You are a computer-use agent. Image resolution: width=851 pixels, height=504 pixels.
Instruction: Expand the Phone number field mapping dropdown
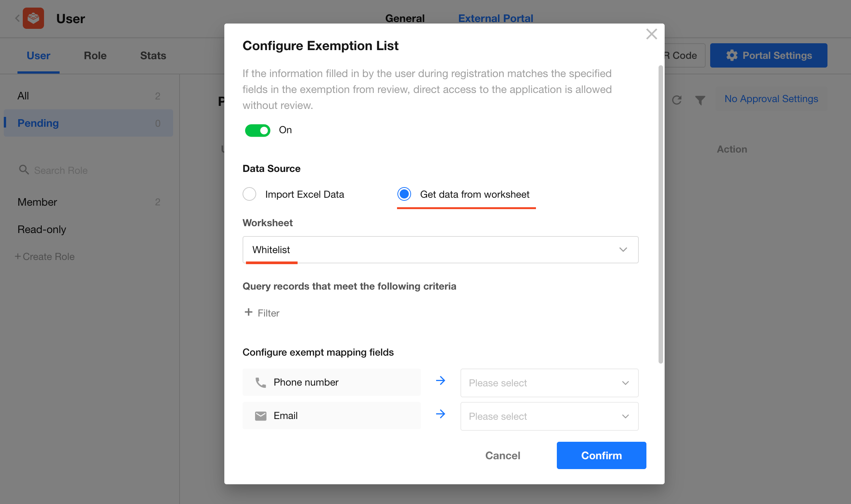[x=549, y=383]
